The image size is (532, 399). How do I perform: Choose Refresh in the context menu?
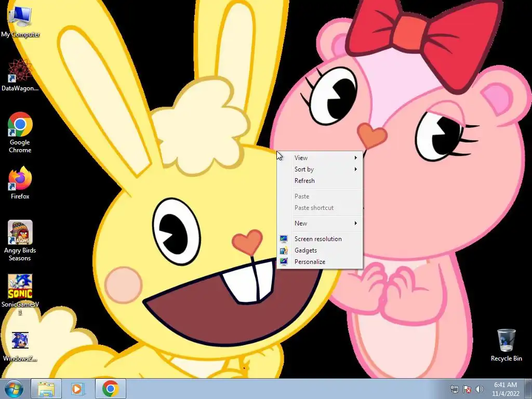point(320,181)
